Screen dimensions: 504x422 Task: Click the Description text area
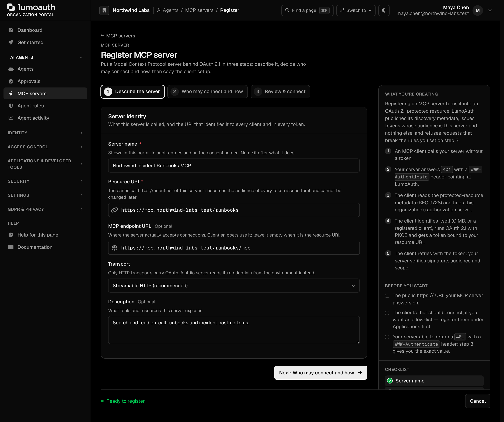234,330
